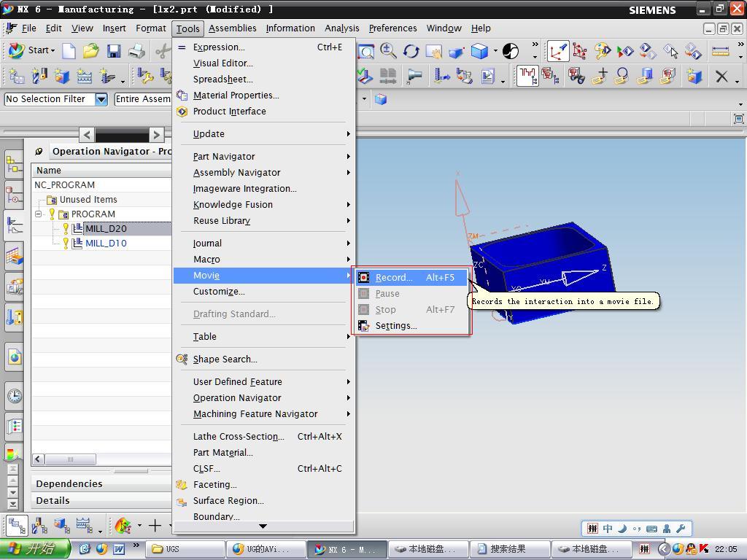747x560 pixels.
Task: Click the Operation Navigator view toggle in toolbar
Action: (527, 76)
